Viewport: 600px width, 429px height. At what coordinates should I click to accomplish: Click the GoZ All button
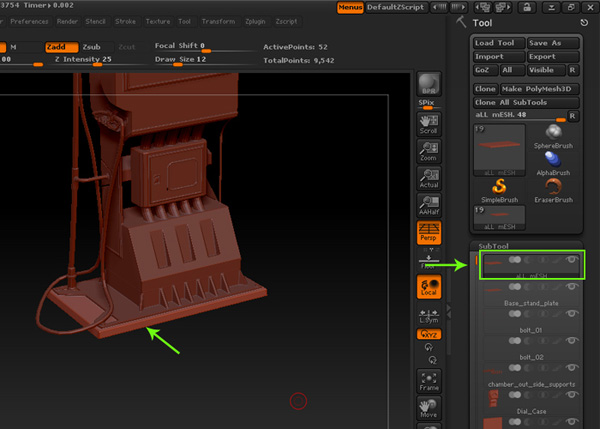click(x=512, y=70)
